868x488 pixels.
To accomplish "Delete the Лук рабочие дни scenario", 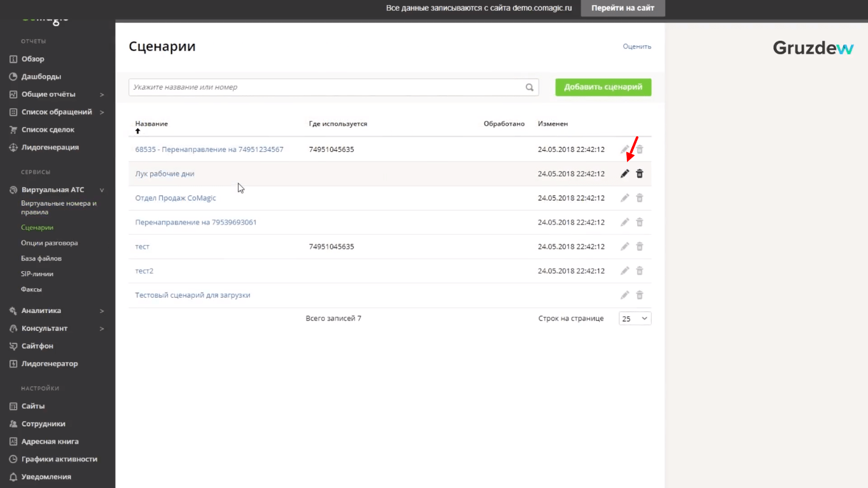I will click(640, 174).
